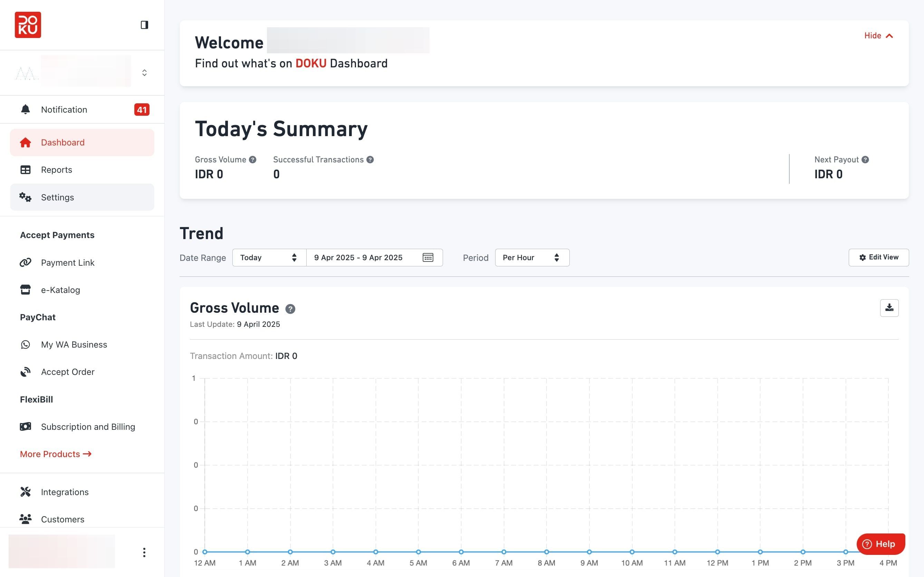Show Next Payout help tooltip

(x=865, y=160)
